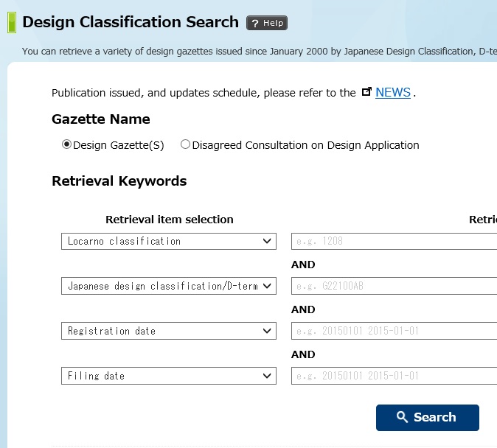Click the magnifier icon on Search button
The image size is (497, 448).
402,417
